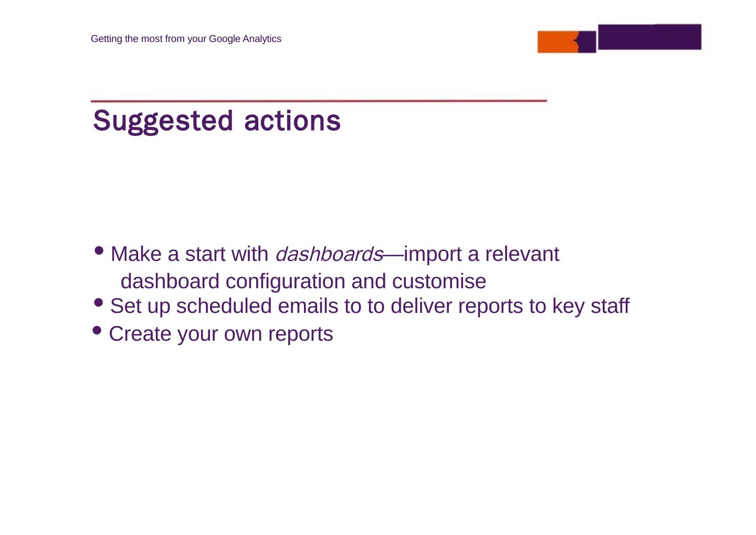
Task: Click the italic word 'dashboards'
Action: 329,254
